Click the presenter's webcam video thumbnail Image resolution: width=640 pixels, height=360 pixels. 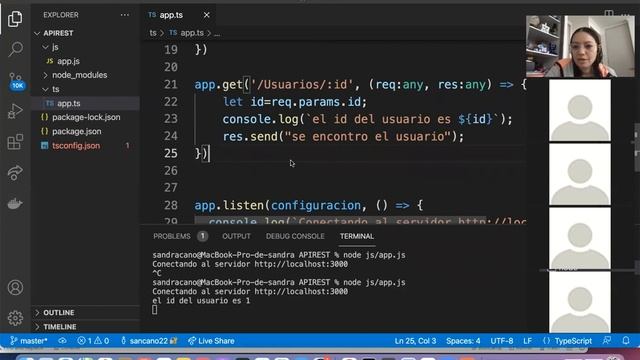click(580, 47)
